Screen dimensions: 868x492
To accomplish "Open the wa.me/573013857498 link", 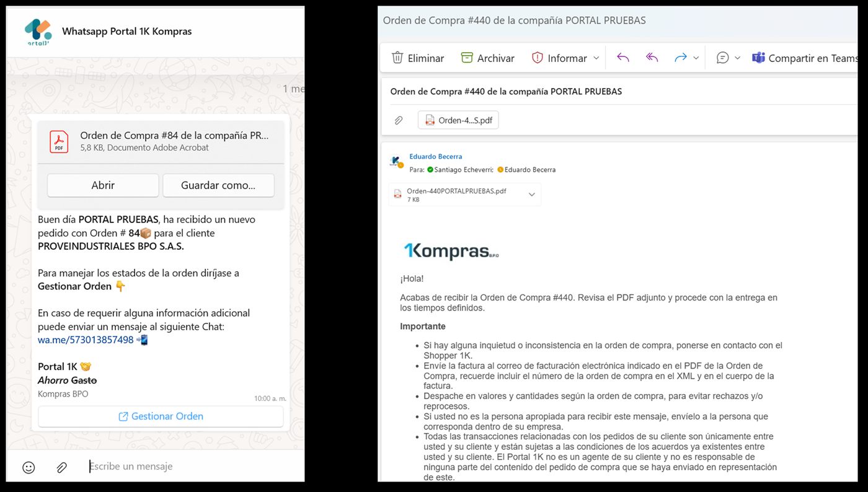I will click(x=86, y=340).
